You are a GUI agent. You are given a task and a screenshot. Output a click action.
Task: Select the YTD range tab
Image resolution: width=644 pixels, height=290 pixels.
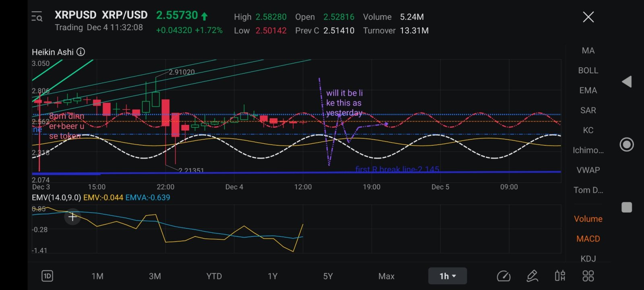click(x=214, y=276)
